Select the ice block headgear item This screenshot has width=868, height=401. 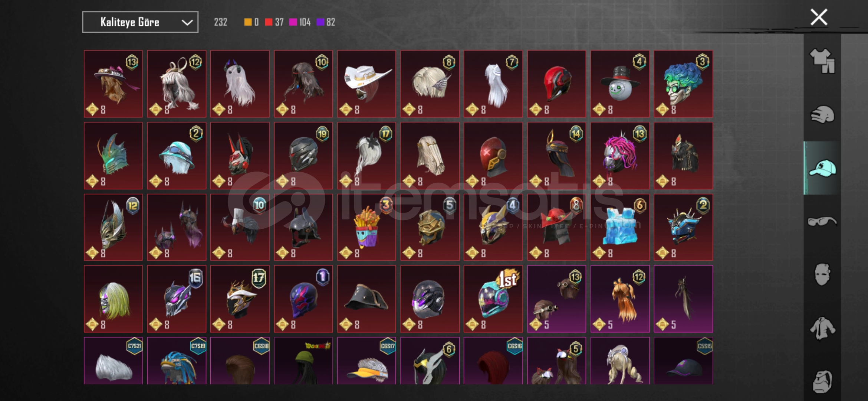[620, 227]
